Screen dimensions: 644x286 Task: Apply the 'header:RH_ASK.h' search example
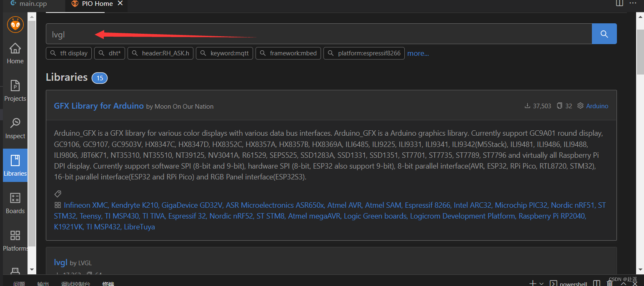tap(160, 53)
